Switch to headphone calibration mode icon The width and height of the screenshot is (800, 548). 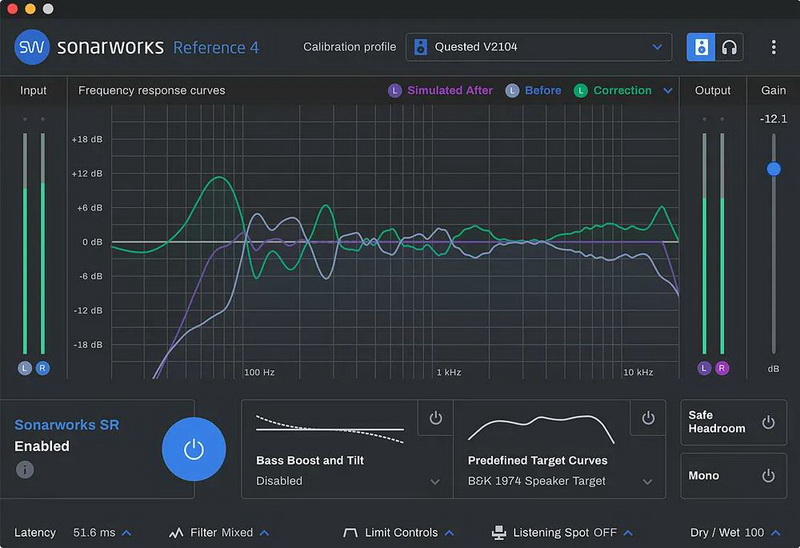(729, 47)
